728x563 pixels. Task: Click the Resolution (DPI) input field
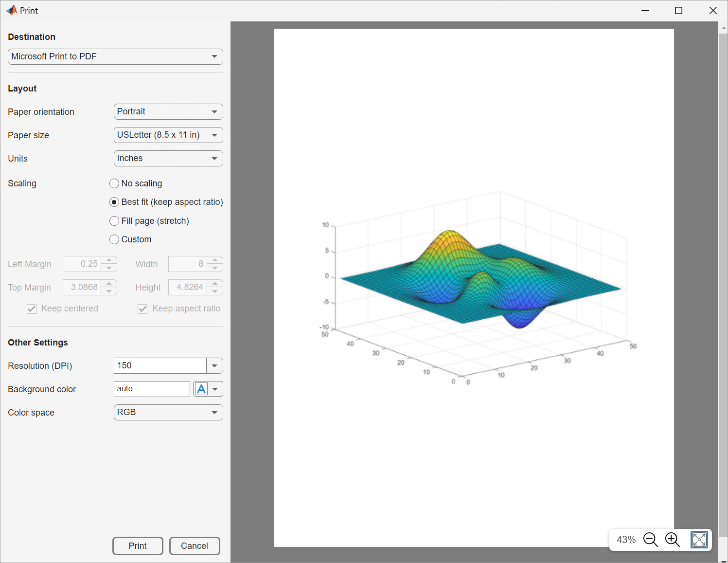[x=160, y=366]
